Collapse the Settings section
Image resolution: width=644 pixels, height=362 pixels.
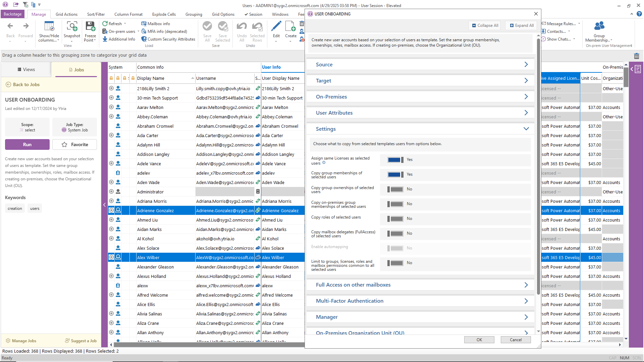pyautogui.click(x=526, y=129)
